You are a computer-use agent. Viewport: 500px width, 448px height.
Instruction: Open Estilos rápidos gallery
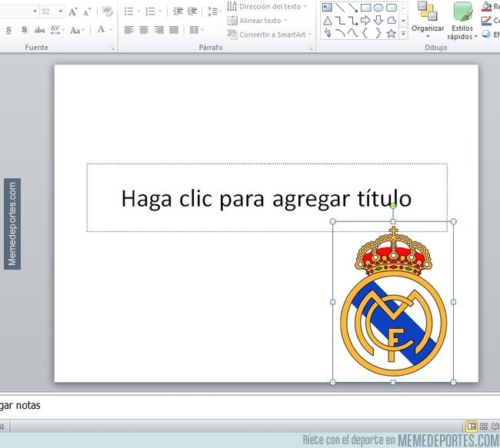pyautogui.click(x=462, y=21)
